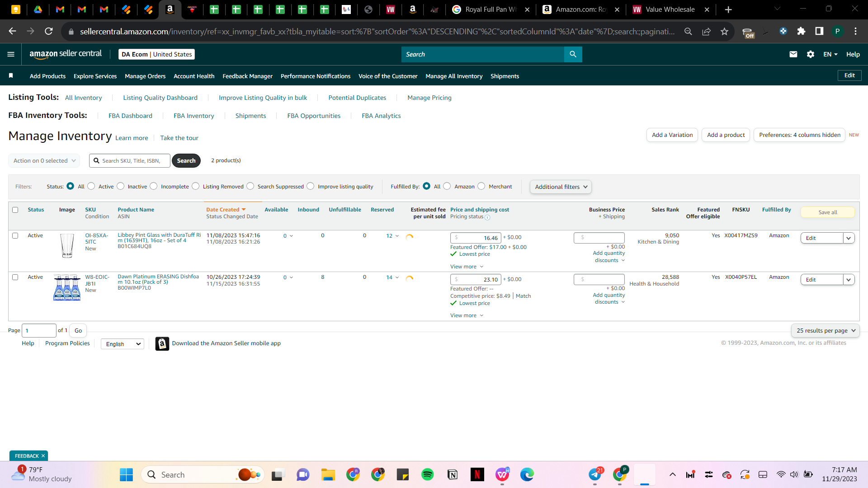
Task: Bookmark this page with the star icon
Action: click(x=724, y=31)
